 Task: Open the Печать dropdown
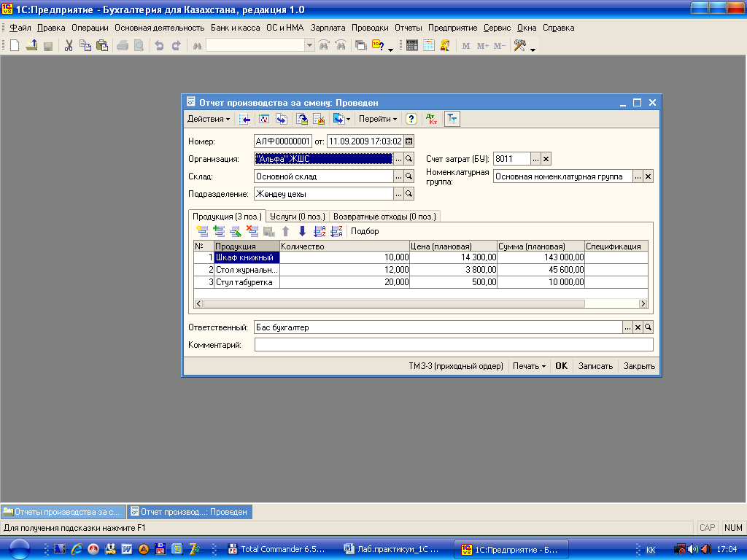pyautogui.click(x=529, y=366)
